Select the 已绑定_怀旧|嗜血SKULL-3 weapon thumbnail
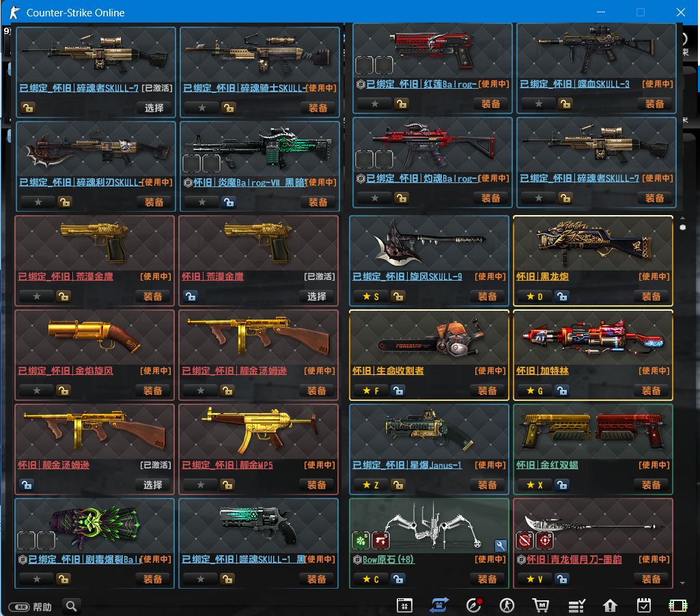 click(596, 50)
